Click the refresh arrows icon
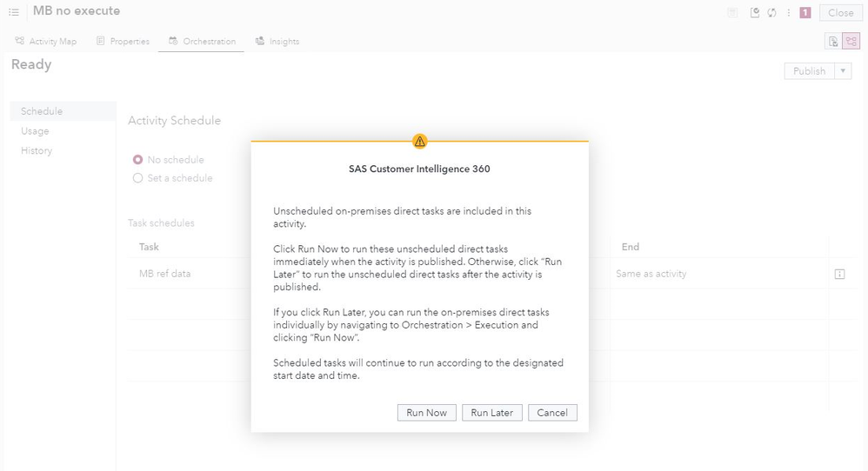Viewport: 868px width, 471px height. 771,13
